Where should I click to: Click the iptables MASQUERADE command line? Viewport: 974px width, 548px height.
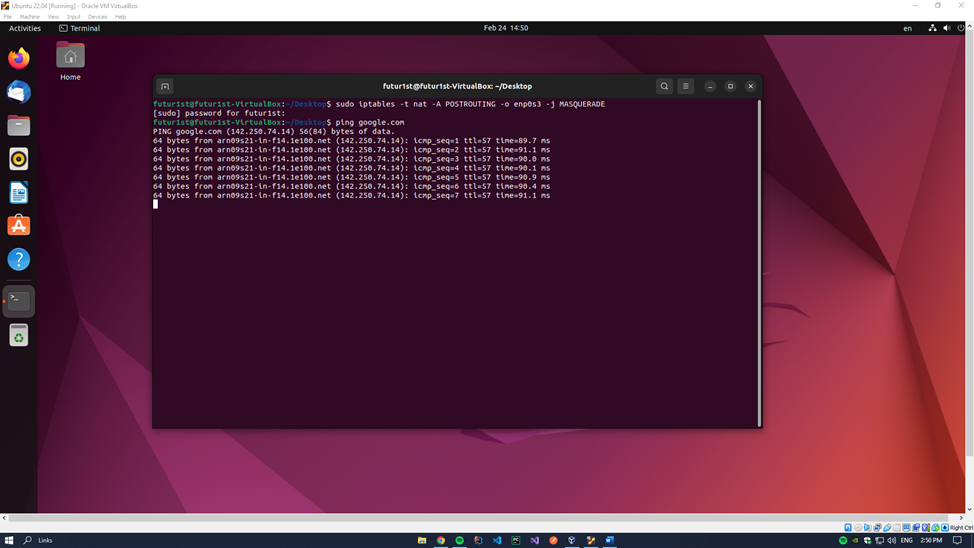click(x=379, y=104)
